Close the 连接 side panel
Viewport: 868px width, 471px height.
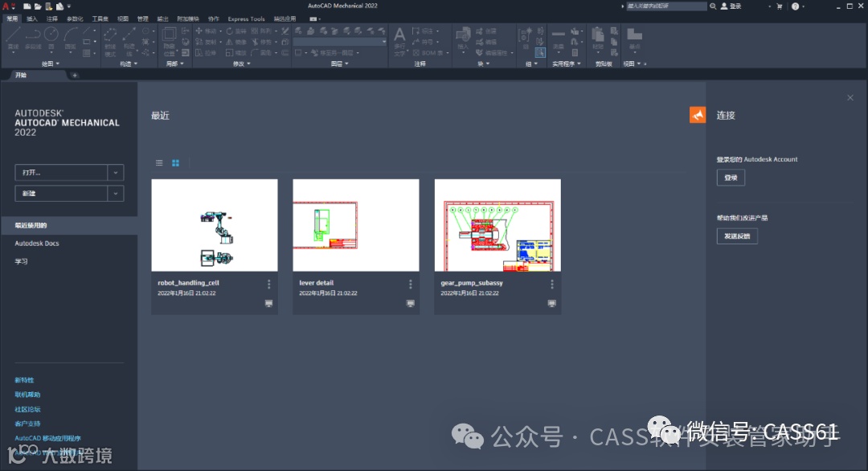tap(850, 98)
